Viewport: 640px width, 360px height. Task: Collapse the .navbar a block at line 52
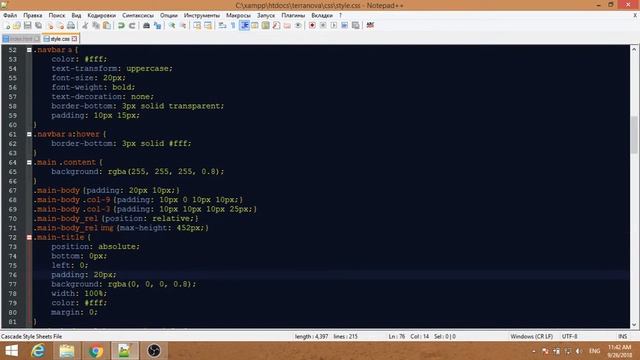29,50
